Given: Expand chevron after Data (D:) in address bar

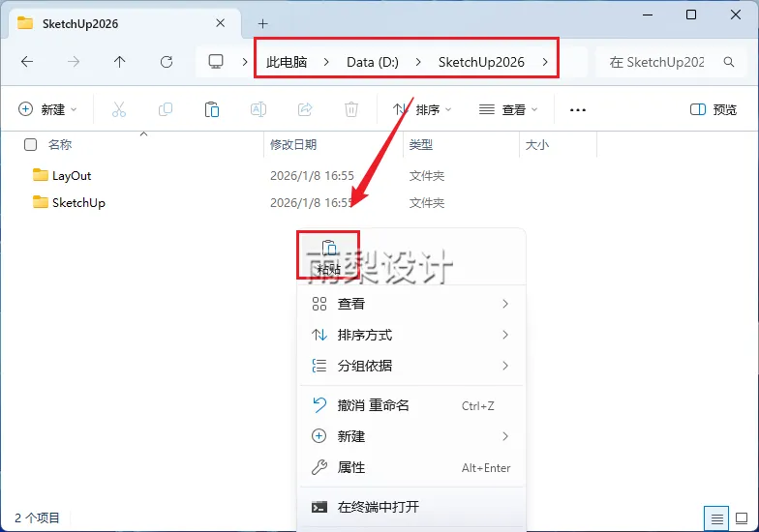Looking at the screenshot, I should (418, 62).
